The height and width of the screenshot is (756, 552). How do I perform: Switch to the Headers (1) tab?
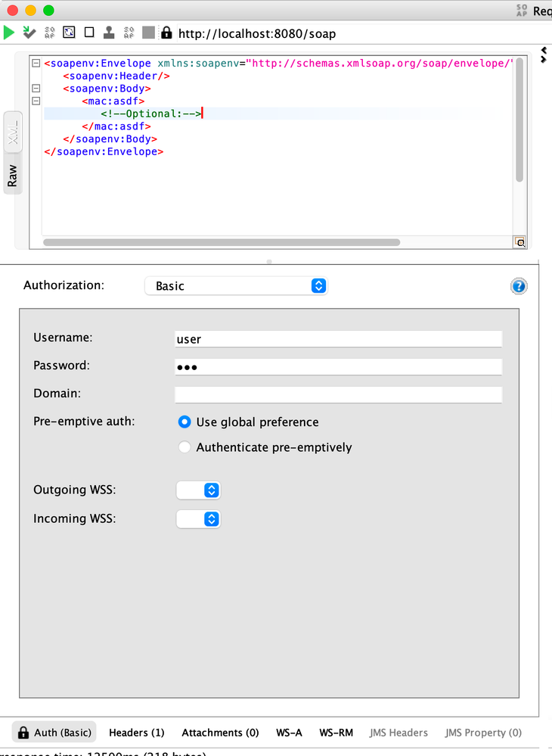(136, 733)
